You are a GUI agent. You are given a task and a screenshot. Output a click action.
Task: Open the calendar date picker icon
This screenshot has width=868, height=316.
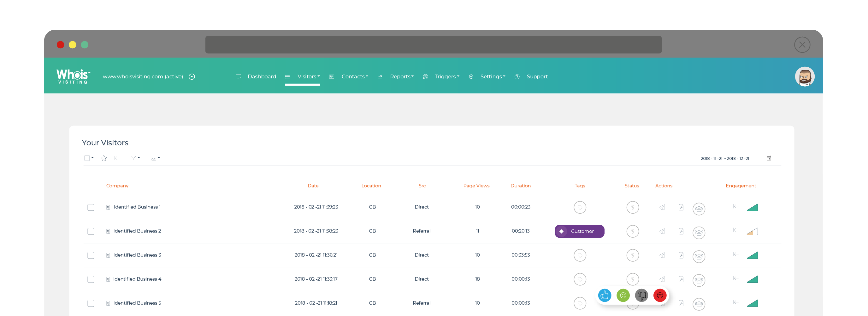[769, 158]
